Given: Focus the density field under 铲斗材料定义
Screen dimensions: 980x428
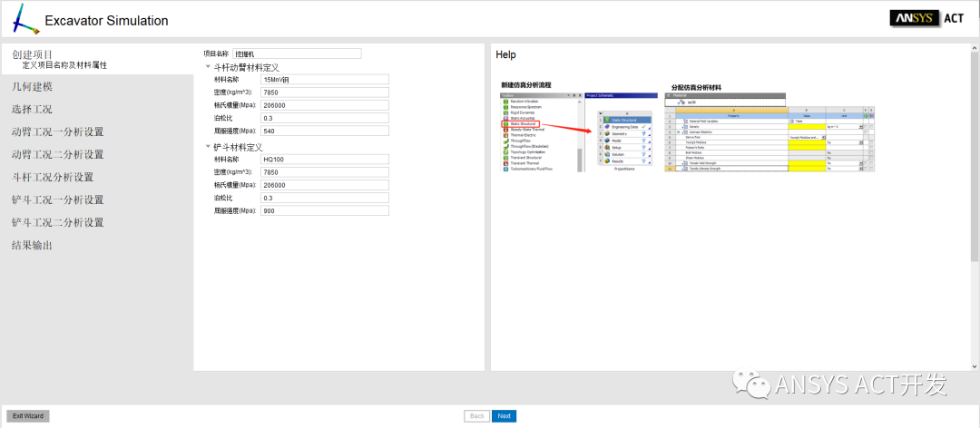Looking at the screenshot, I should pyautogui.click(x=324, y=171).
